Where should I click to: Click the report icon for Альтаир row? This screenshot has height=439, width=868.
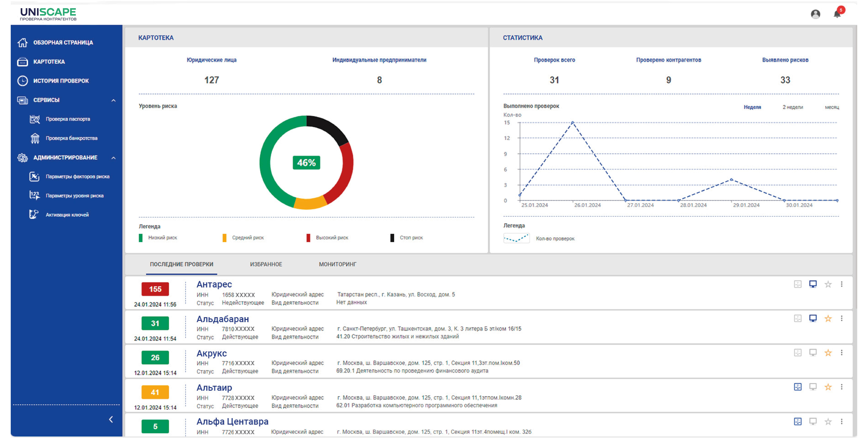[798, 387]
